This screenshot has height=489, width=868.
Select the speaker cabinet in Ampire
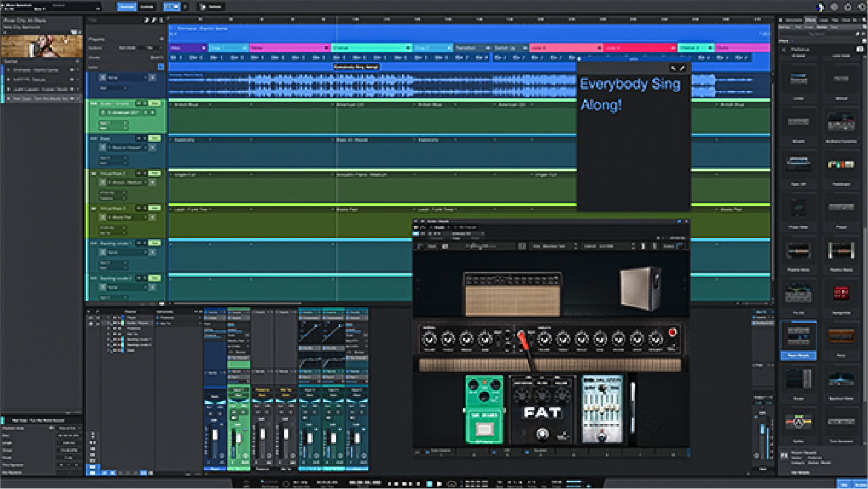[x=640, y=288]
